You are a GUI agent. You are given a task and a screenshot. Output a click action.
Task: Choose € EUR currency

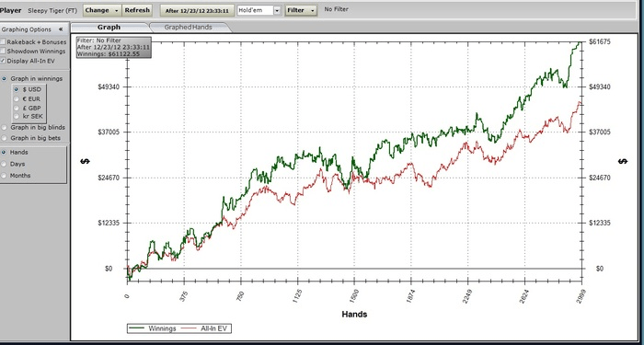pos(17,99)
